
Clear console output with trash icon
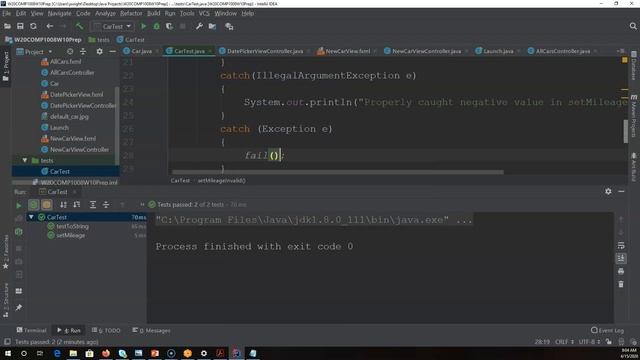click(621, 284)
